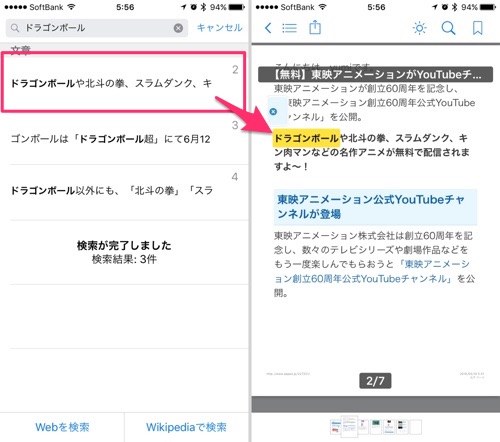Tap heading 東映アニメーション公式YouTubeチャンネルが登場

[375, 207]
